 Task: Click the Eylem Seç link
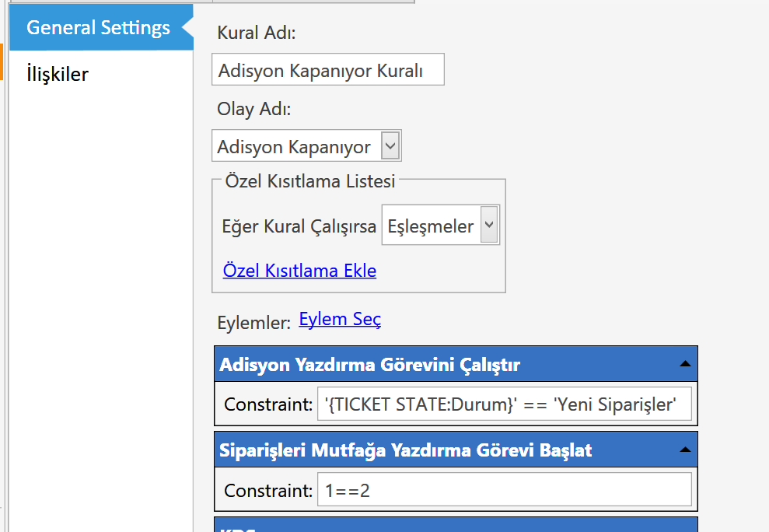[340, 319]
